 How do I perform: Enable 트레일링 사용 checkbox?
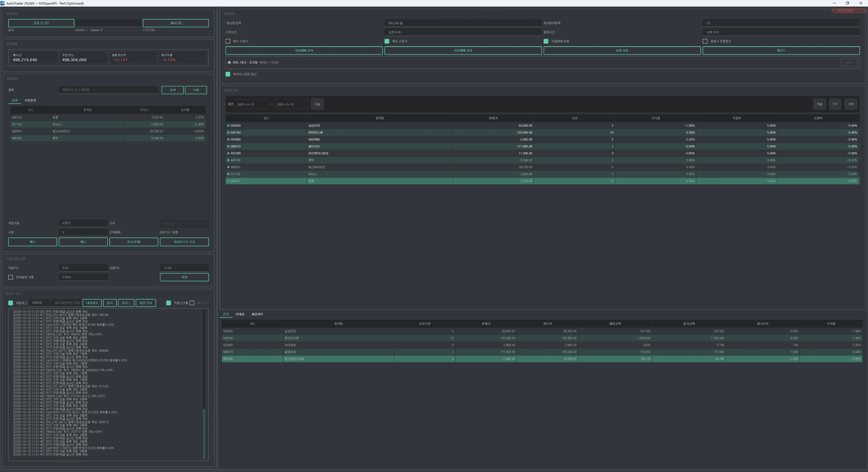pyautogui.click(x=10, y=277)
